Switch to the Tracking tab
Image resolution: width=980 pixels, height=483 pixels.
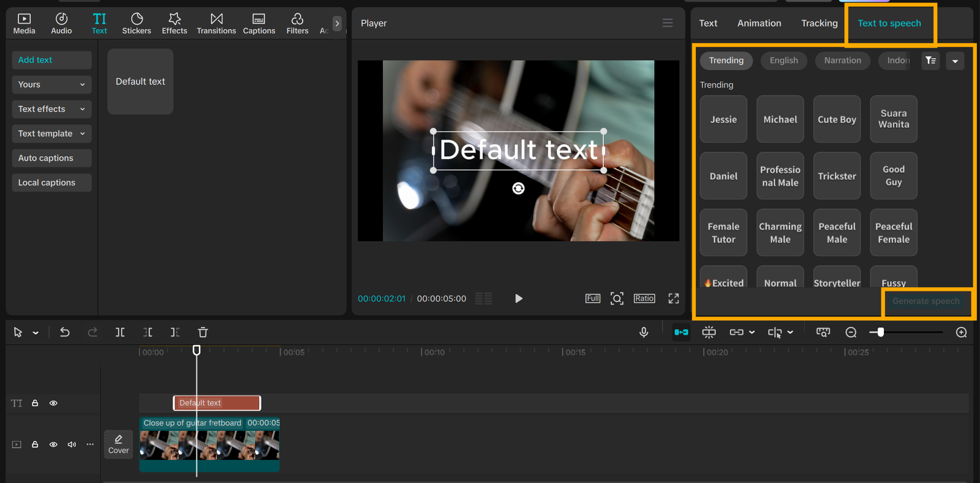(x=819, y=23)
